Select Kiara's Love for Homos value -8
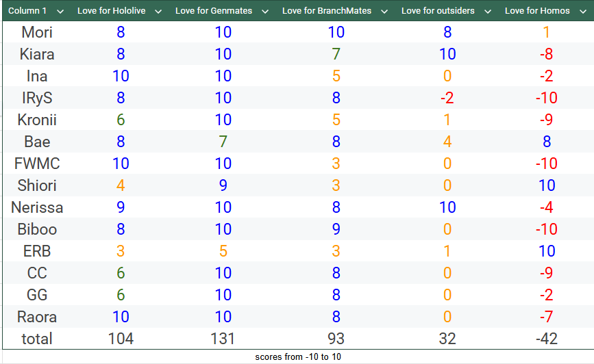Image resolution: width=594 pixels, height=364 pixels. click(x=546, y=54)
